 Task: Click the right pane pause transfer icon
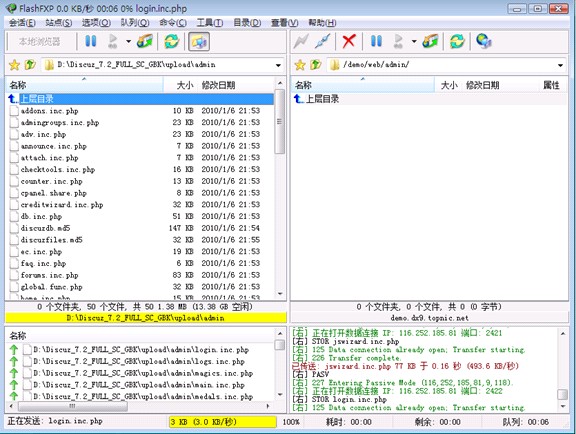(376, 41)
